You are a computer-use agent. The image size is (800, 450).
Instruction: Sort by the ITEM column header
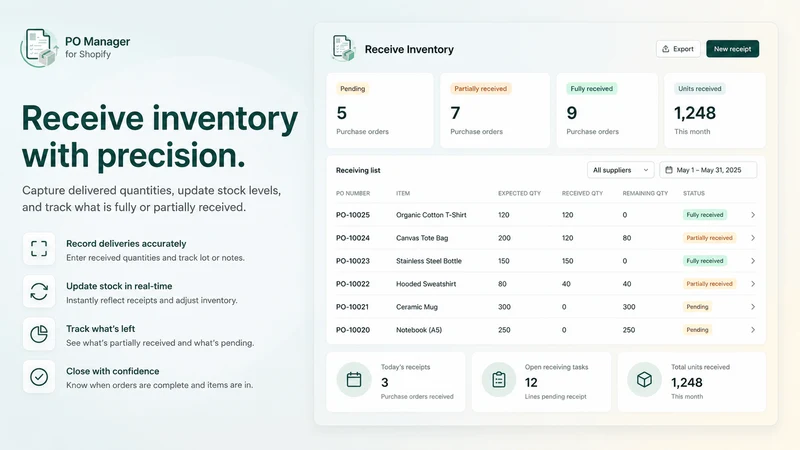(403, 193)
